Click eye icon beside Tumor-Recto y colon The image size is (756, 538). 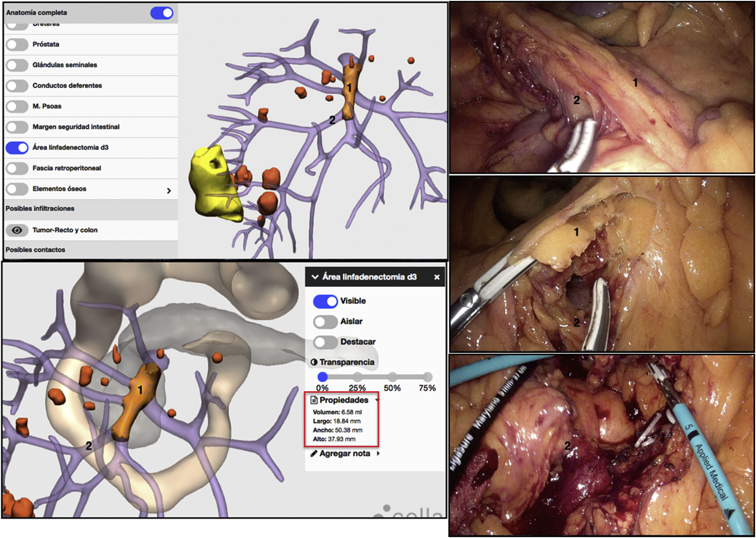pos(17,230)
